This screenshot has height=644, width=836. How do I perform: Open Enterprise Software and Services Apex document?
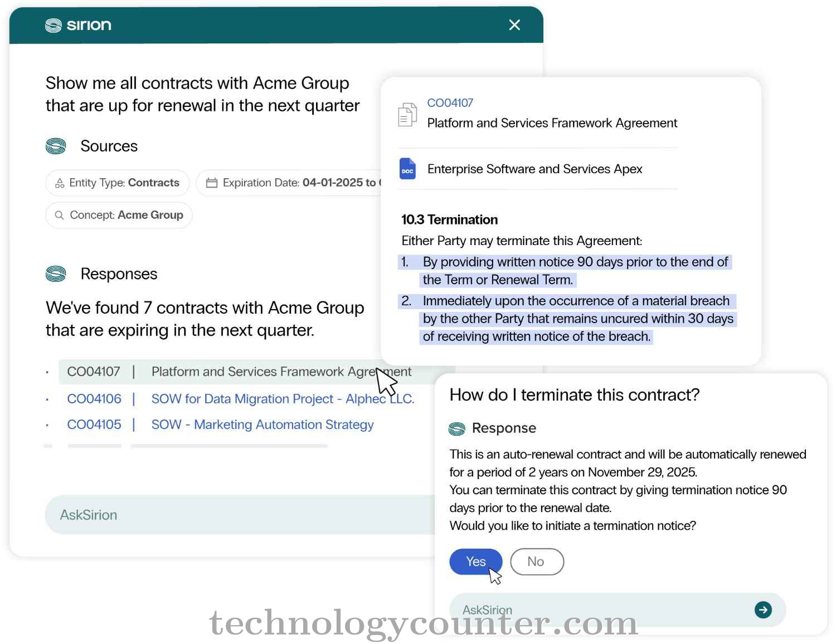[534, 169]
